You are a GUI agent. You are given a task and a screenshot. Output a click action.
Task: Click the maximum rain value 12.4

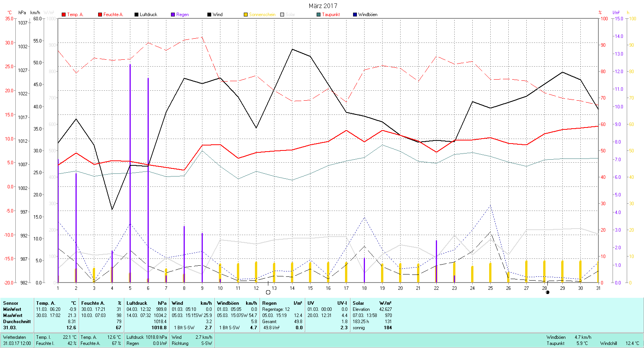click(x=298, y=315)
